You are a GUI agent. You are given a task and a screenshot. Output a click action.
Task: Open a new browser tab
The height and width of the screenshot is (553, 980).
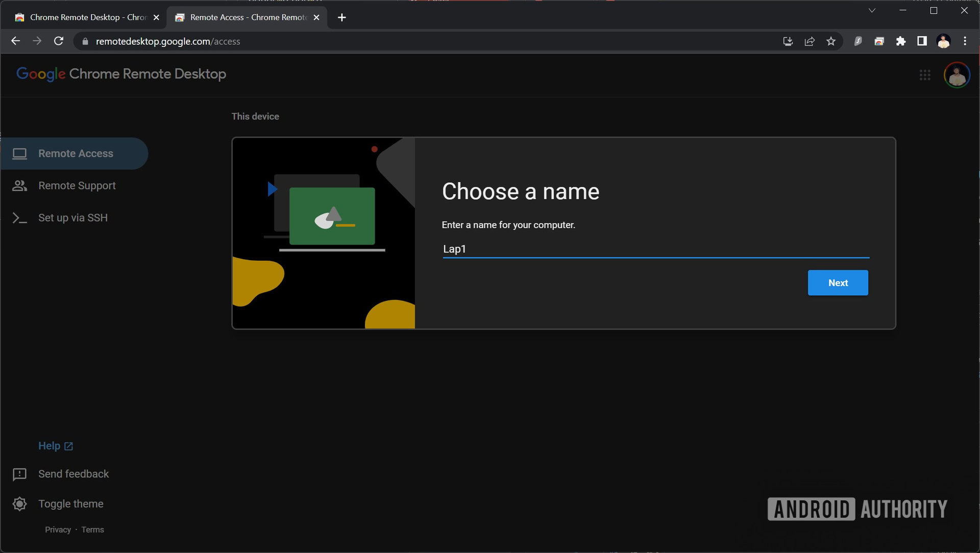click(x=341, y=17)
